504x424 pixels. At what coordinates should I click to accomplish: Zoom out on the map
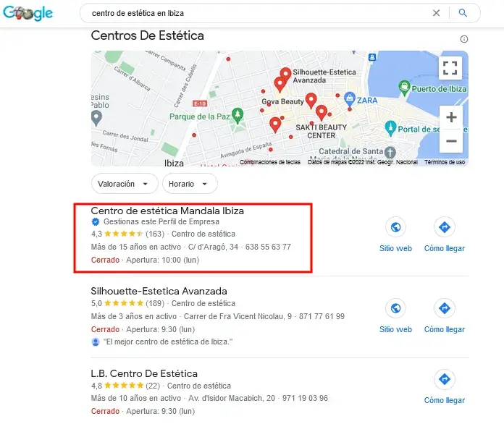coord(451,141)
